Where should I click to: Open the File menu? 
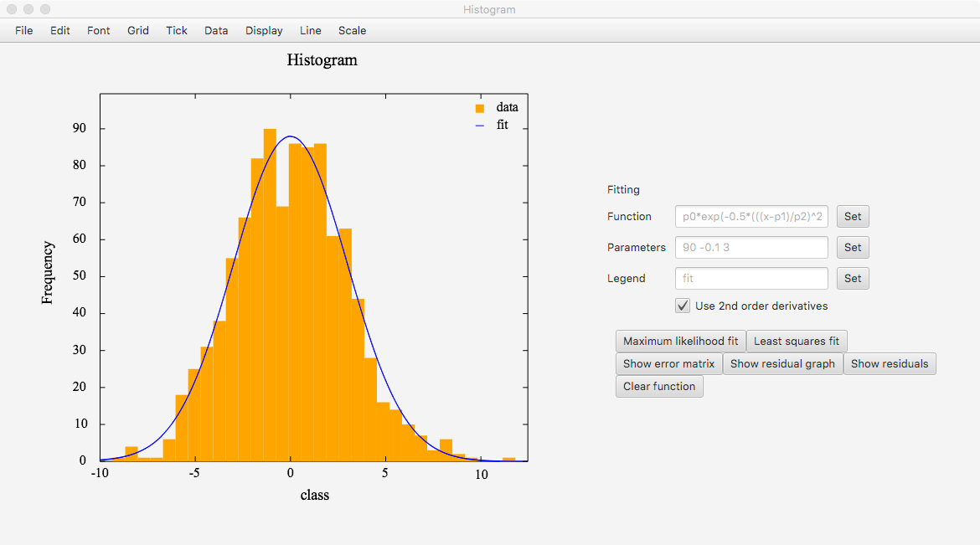click(x=23, y=30)
